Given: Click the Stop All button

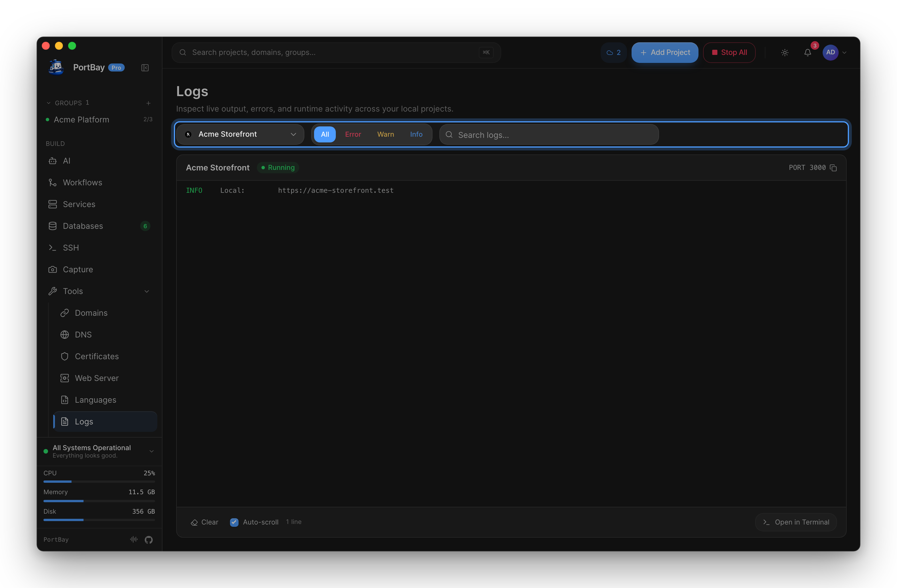Looking at the screenshot, I should coord(729,52).
